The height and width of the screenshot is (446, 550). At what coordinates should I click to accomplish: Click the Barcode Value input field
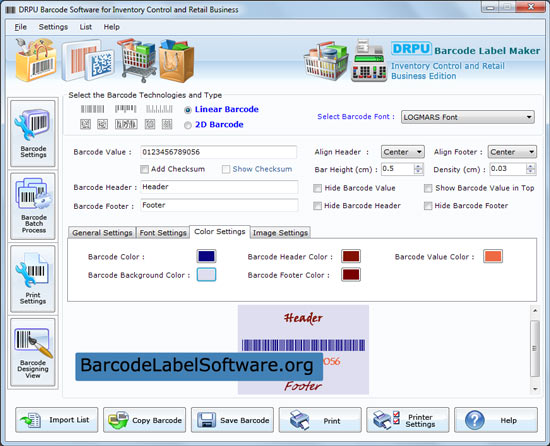click(x=219, y=152)
